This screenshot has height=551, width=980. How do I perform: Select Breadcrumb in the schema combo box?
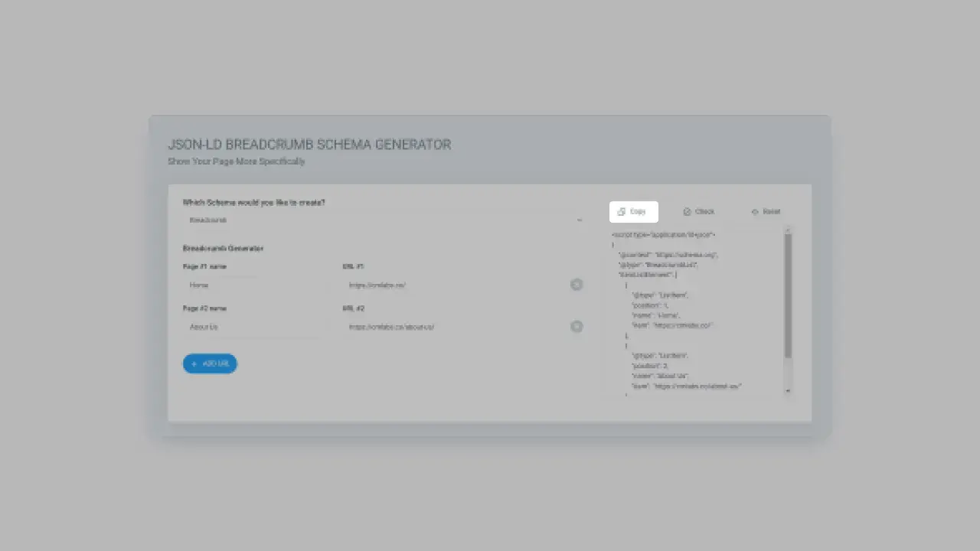pos(306,220)
